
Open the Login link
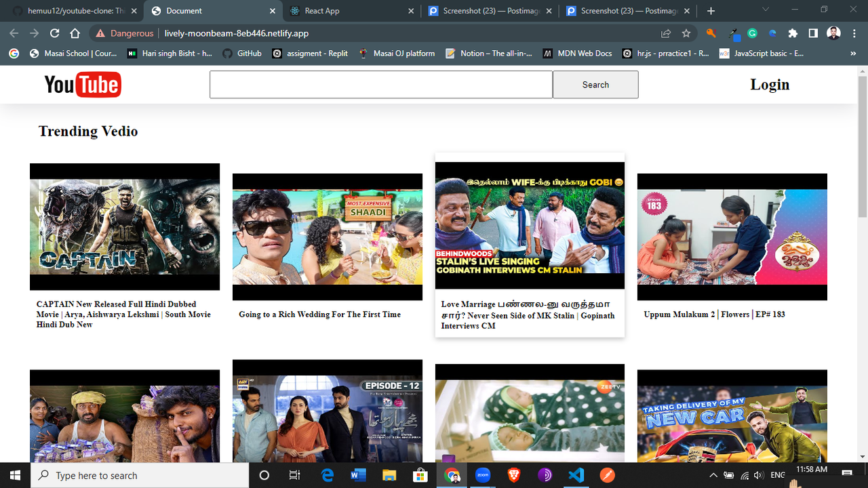pyautogui.click(x=770, y=85)
